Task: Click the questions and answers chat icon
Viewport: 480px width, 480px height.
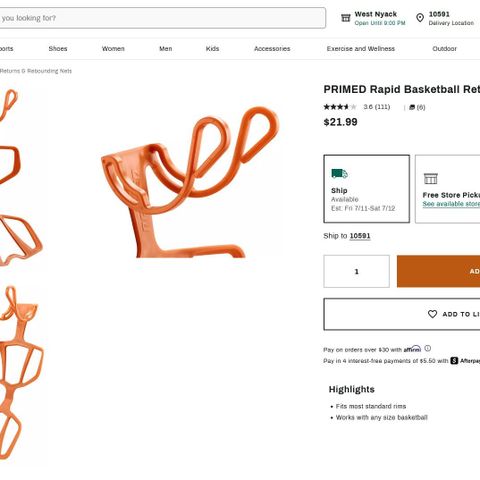Action: coord(412,107)
